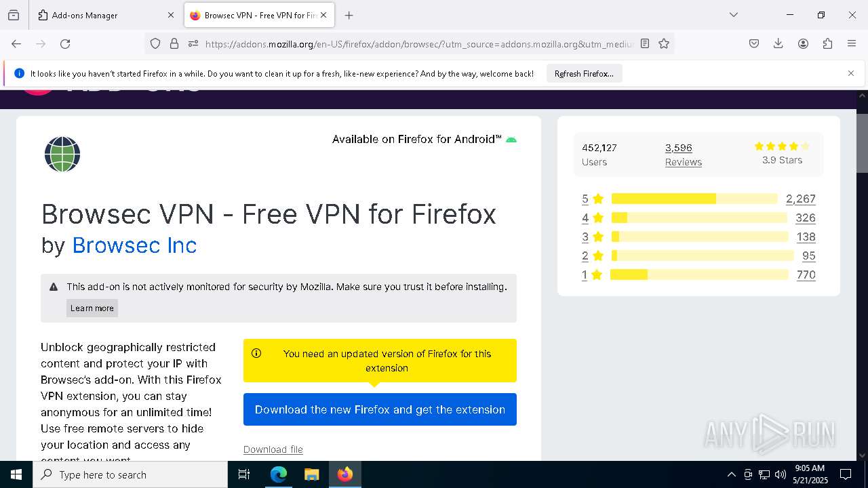Open Task View on the taskbar
Viewport: 868px width, 488px height.
(244, 474)
